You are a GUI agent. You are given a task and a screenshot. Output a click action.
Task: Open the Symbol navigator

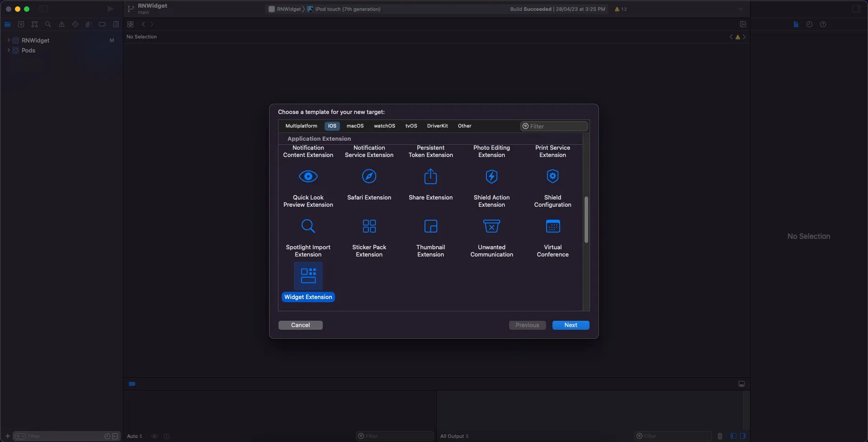(x=34, y=24)
